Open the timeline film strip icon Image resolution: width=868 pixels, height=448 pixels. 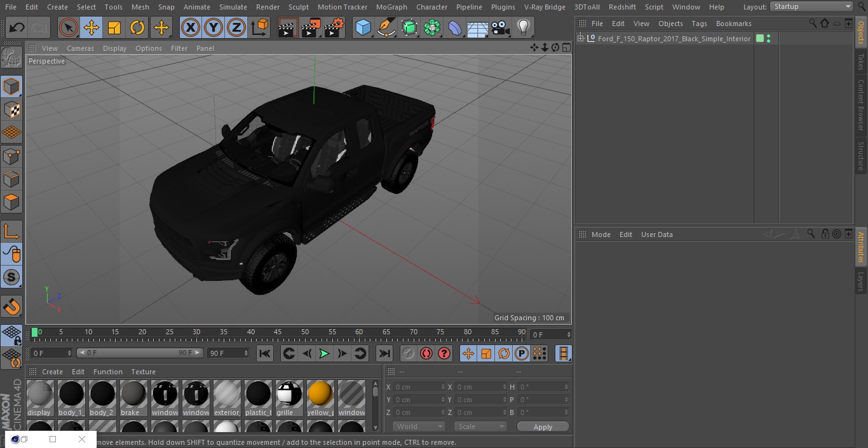(x=563, y=353)
